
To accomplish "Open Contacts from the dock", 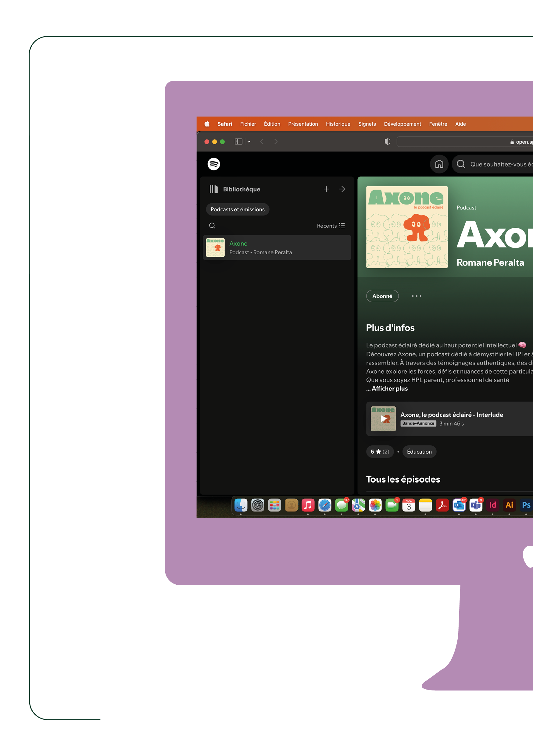I will [x=291, y=505].
